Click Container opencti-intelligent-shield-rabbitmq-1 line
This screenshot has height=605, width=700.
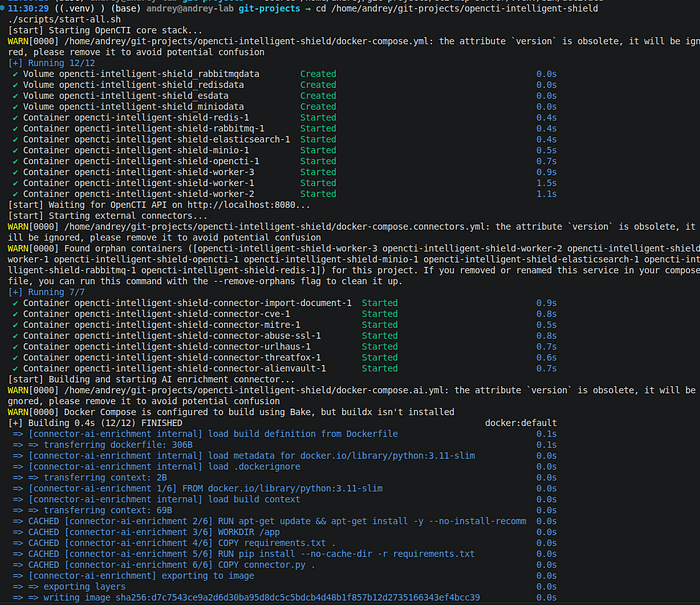click(284, 129)
